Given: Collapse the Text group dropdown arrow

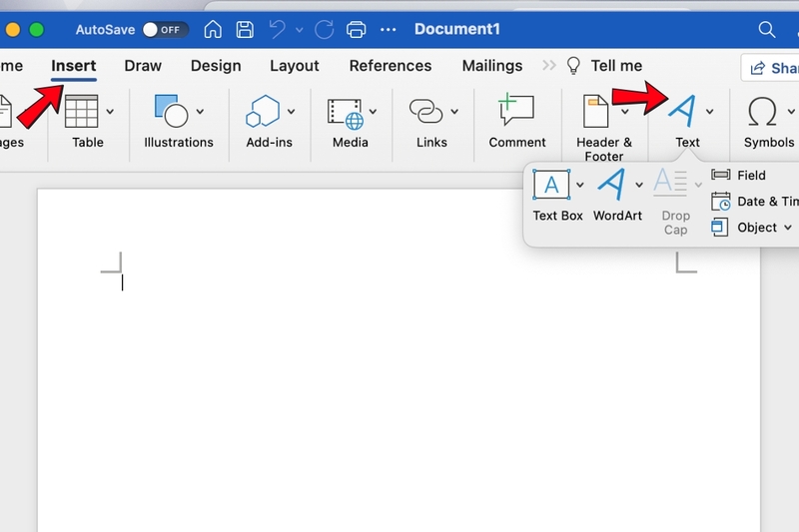Looking at the screenshot, I should [x=710, y=111].
